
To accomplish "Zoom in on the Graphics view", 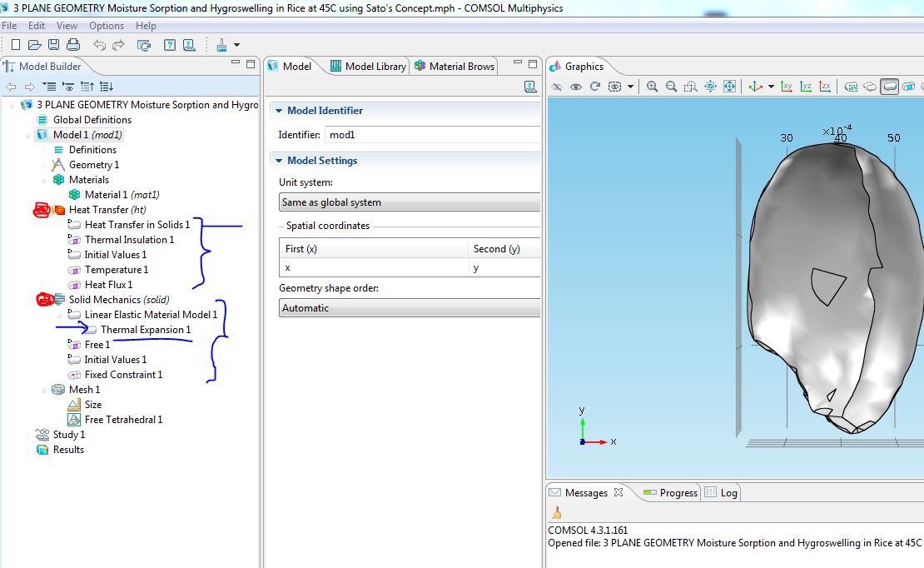I will (652, 87).
